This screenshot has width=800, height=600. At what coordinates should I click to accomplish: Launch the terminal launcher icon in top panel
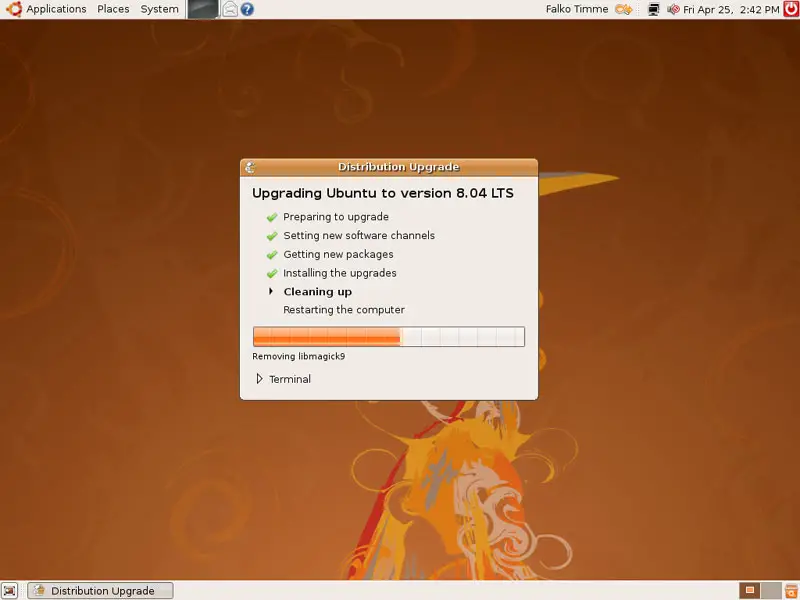tap(203, 9)
